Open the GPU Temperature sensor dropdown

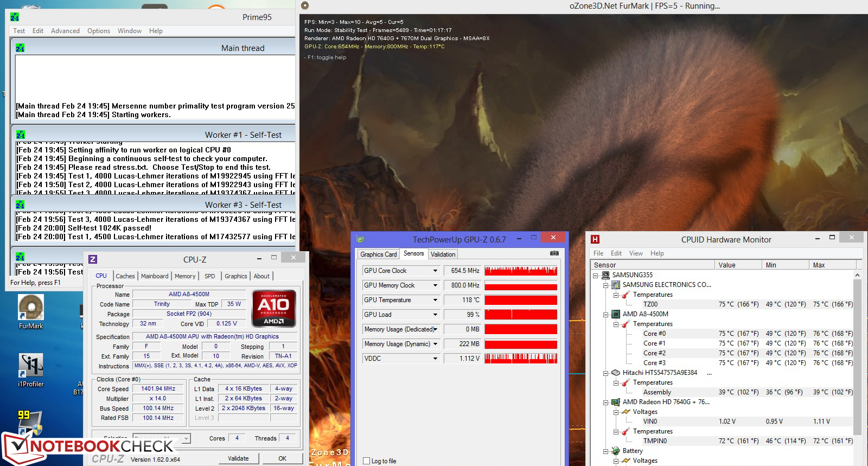point(435,300)
